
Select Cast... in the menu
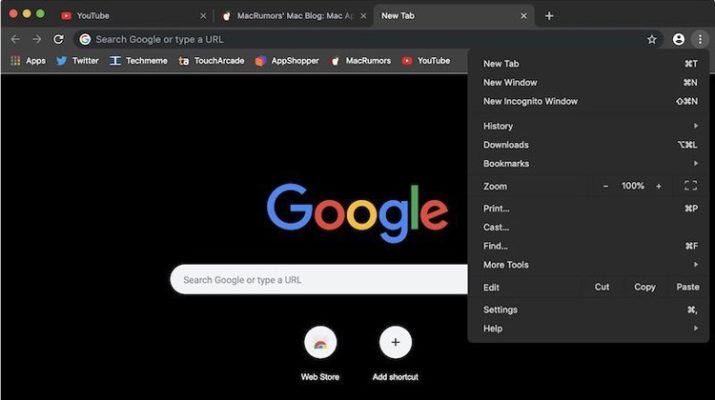pos(591,227)
